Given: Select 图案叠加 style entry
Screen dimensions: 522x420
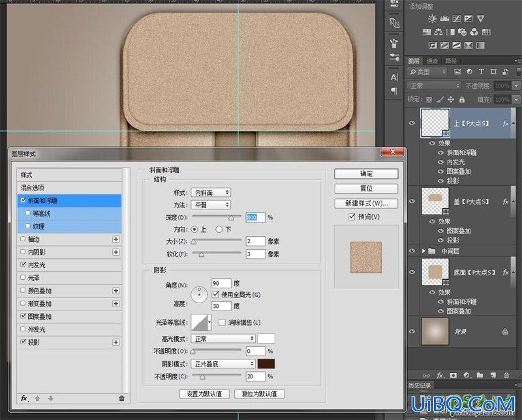Looking at the screenshot, I should point(69,316).
